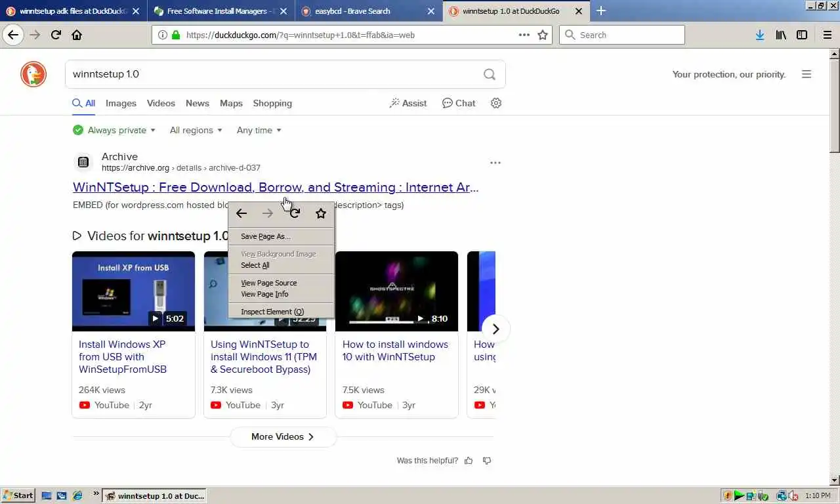Open page actions three-dot menu in address bar
This screenshot has width=840, height=504.
point(524,35)
